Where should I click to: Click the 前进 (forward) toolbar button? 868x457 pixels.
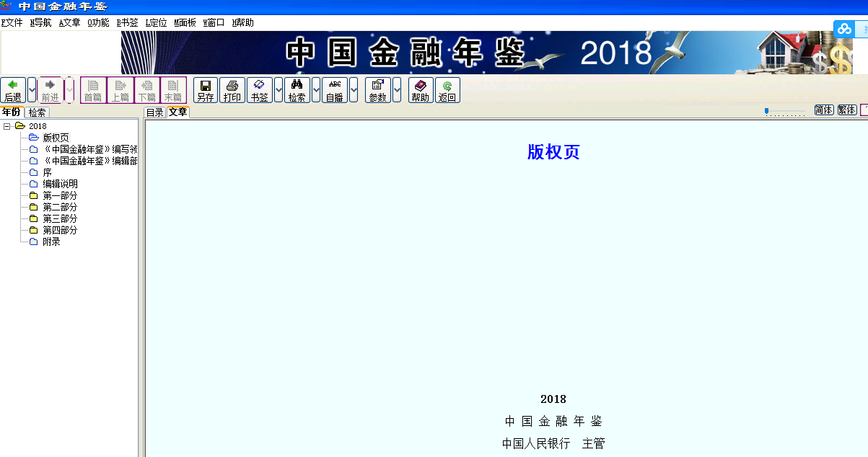click(x=51, y=90)
